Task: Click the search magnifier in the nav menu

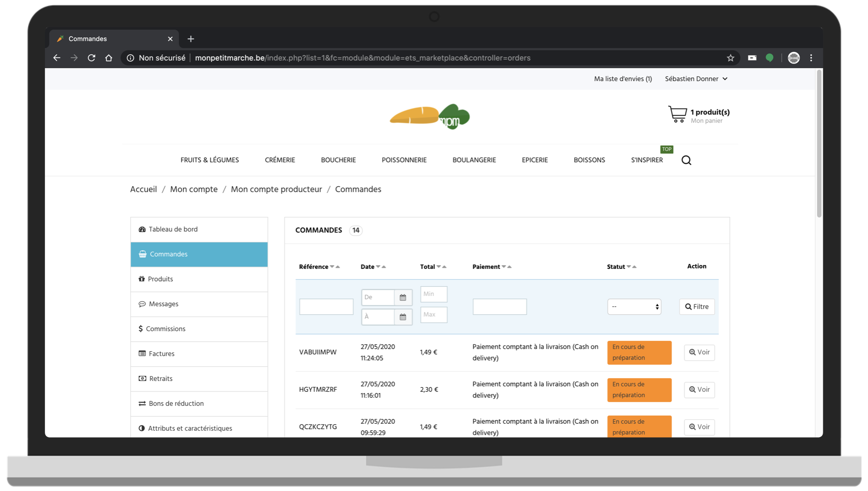Action: (x=686, y=160)
